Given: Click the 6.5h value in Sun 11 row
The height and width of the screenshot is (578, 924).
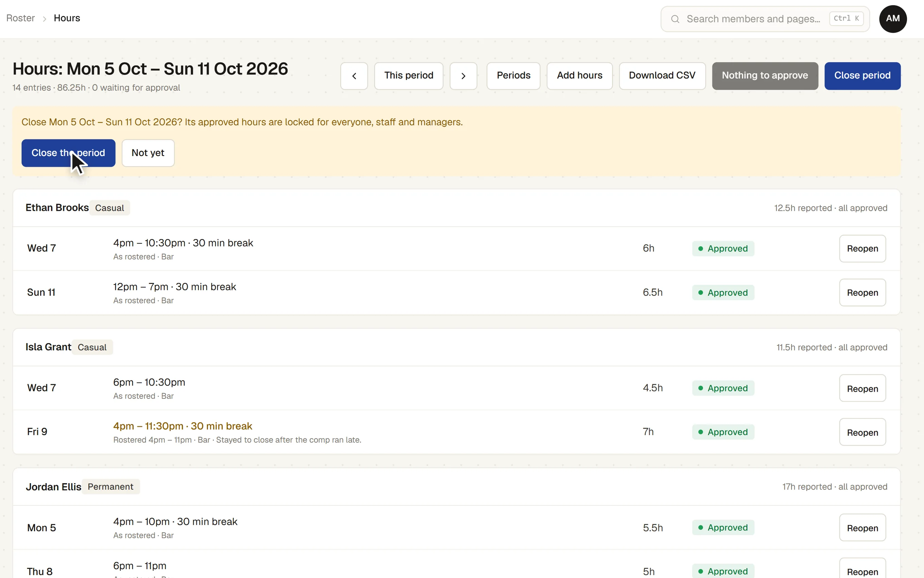Looking at the screenshot, I should click(x=653, y=292).
